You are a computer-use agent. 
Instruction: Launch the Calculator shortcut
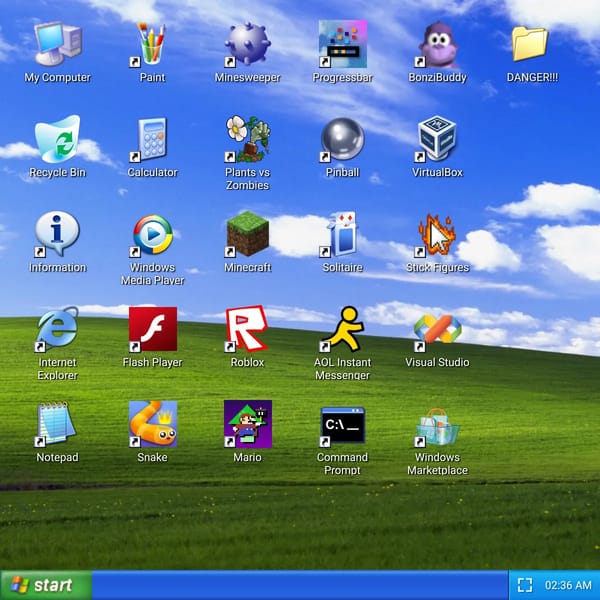(x=152, y=139)
